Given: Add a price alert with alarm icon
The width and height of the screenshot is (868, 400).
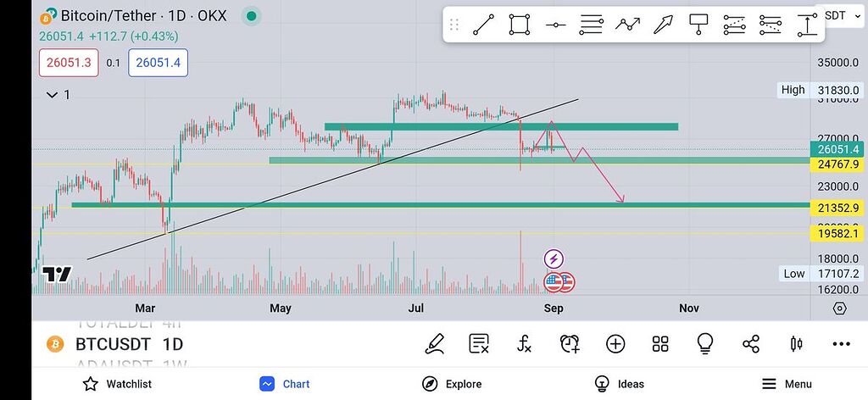Looking at the screenshot, I should [x=570, y=343].
